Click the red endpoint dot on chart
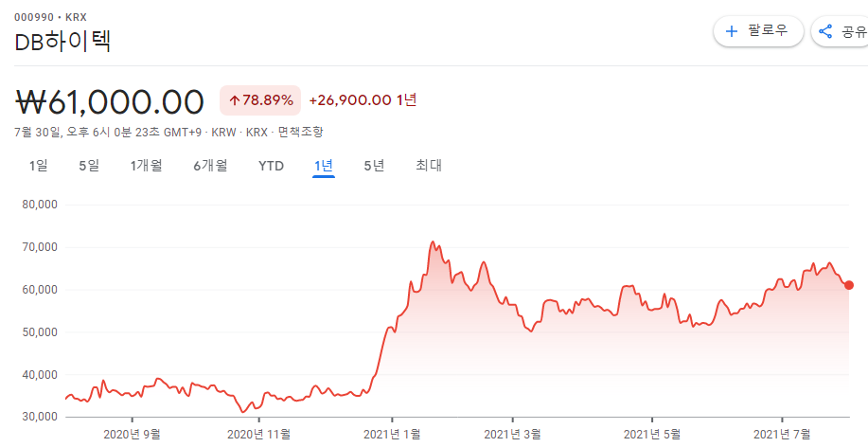Image resolution: width=868 pixels, height=447 pixels. [849, 285]
